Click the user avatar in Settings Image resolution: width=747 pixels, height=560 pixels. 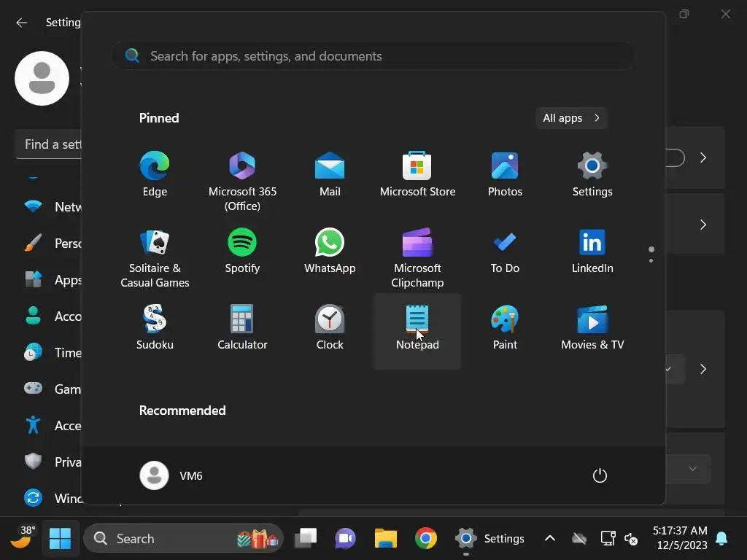[42, 79]
